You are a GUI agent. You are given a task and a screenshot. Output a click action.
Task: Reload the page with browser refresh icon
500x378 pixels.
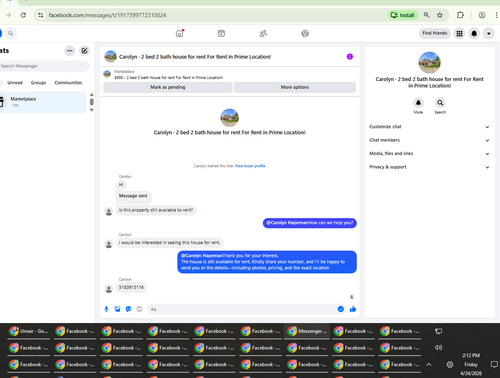click(x=23, y=15)
